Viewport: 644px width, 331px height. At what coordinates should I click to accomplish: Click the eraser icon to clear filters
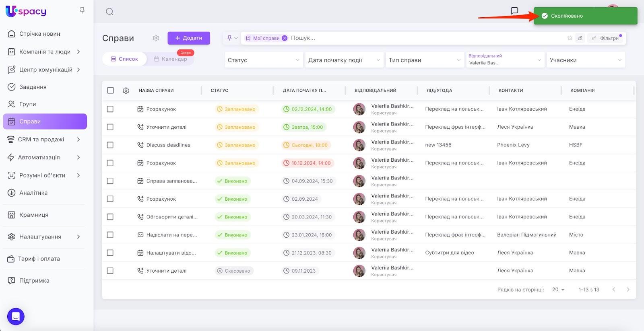(x=580, y=38)
